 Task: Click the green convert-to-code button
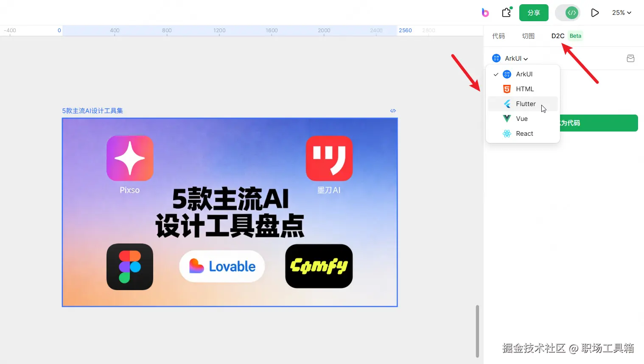pyautogui.click(x=599, y=123)
